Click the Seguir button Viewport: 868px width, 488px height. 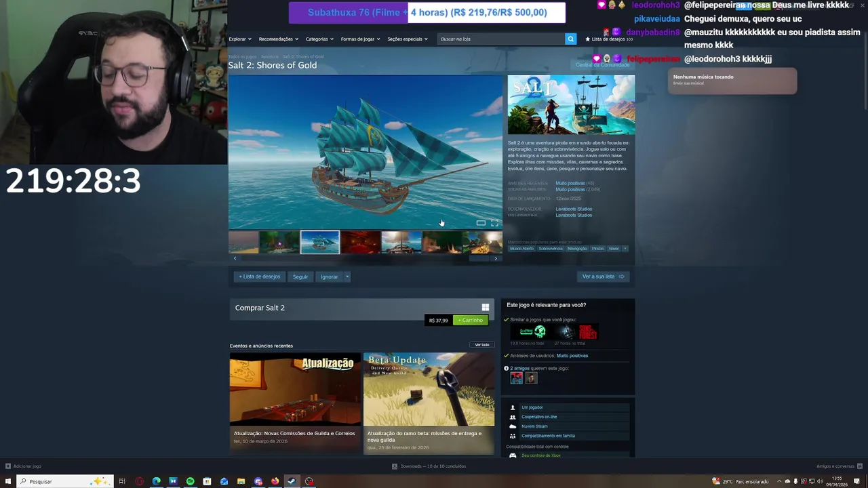300,277
